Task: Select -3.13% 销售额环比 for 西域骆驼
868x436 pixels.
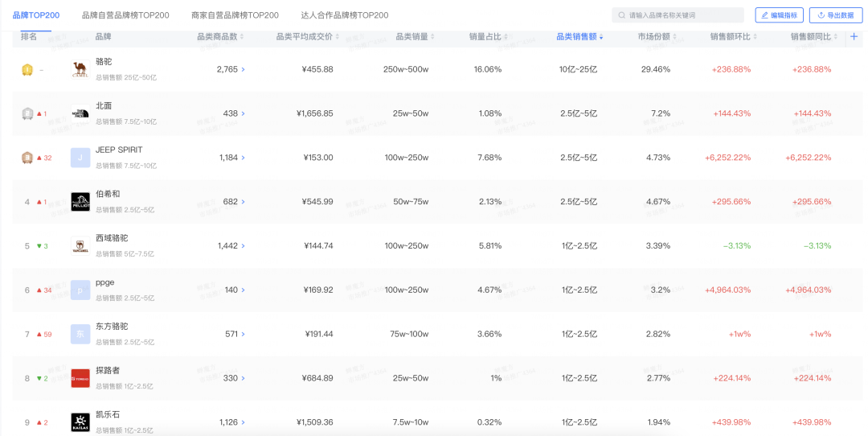Action: 737,246
